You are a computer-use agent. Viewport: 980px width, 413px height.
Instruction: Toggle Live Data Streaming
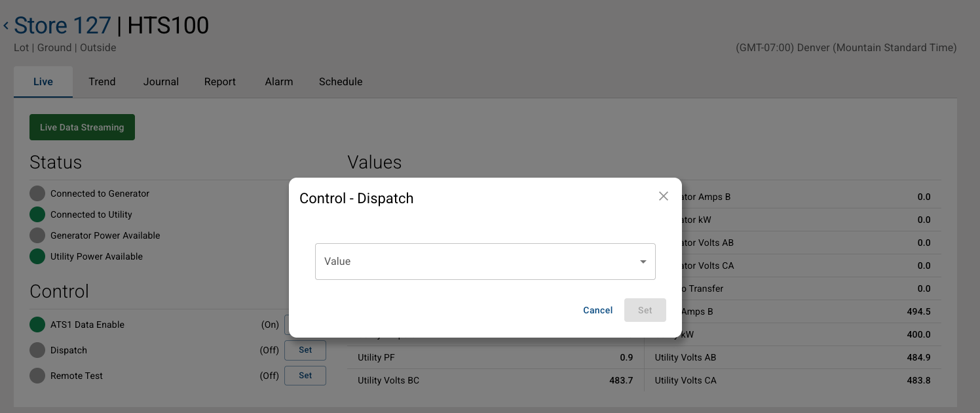82,127
